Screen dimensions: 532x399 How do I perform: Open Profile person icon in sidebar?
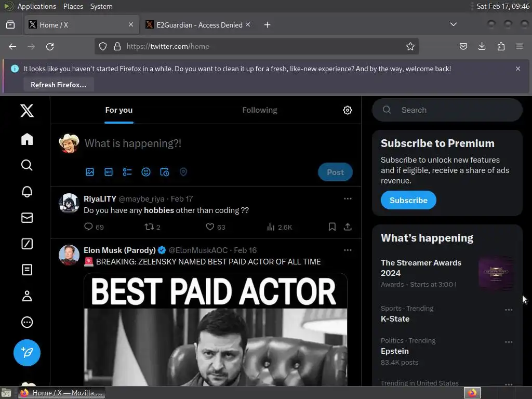tap(27, 296)
